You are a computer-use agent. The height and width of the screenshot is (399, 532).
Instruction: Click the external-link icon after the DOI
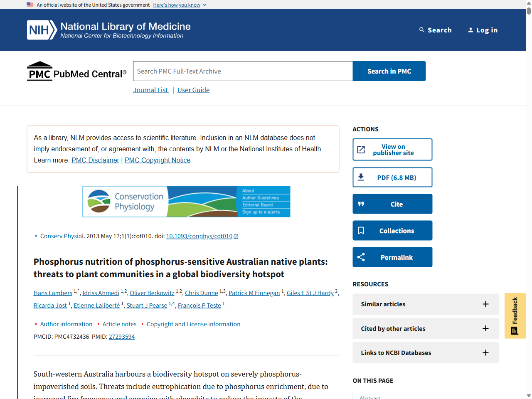click(236, 236)
